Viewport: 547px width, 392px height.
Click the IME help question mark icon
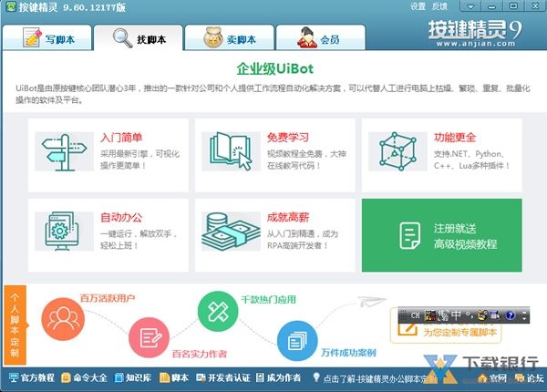510,315
